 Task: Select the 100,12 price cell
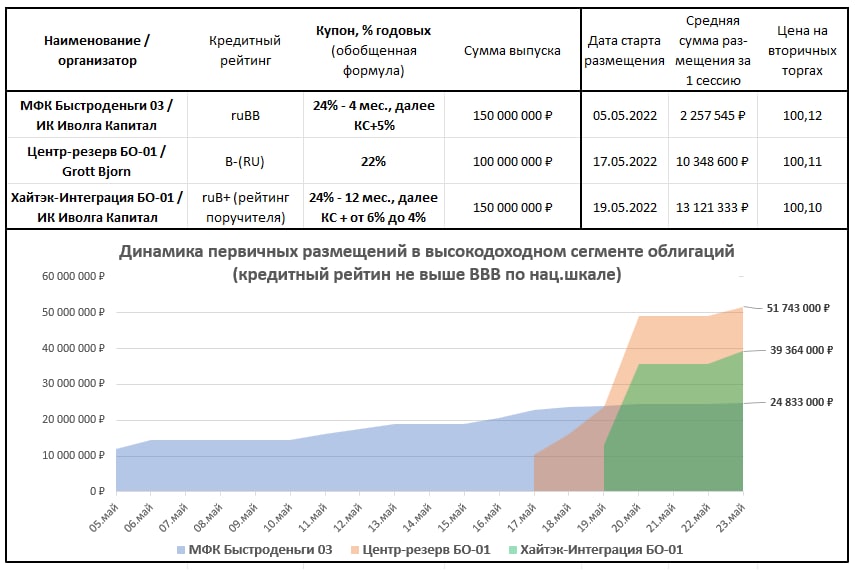(802, 115)
